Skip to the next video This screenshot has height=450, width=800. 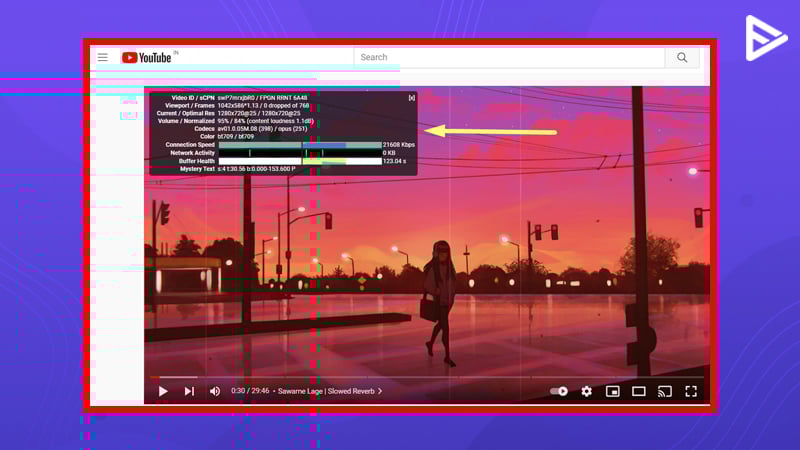tap(189, 391)
